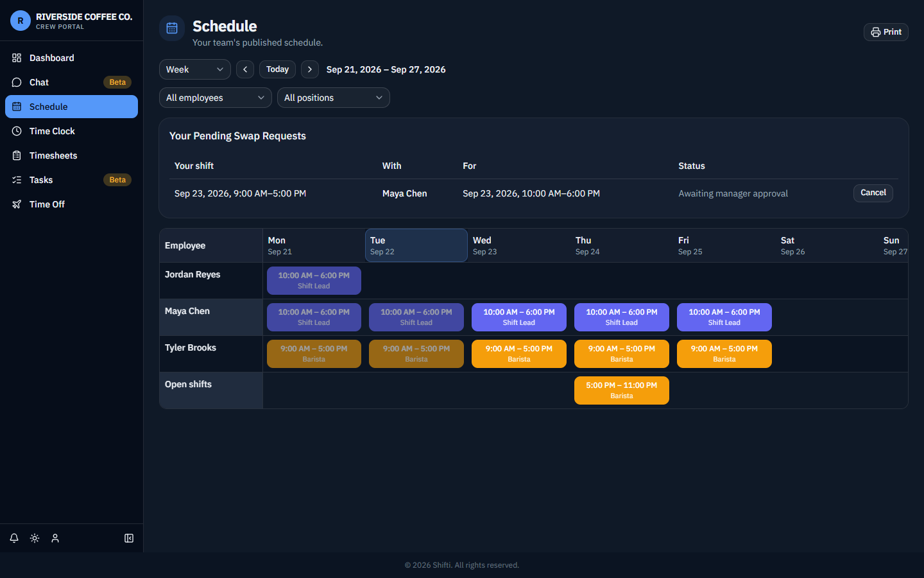Screen dimensions: 924x578
Task: Open Maya Chen's Tuesday Shift Lead shift
Action: tap(416, 317)
